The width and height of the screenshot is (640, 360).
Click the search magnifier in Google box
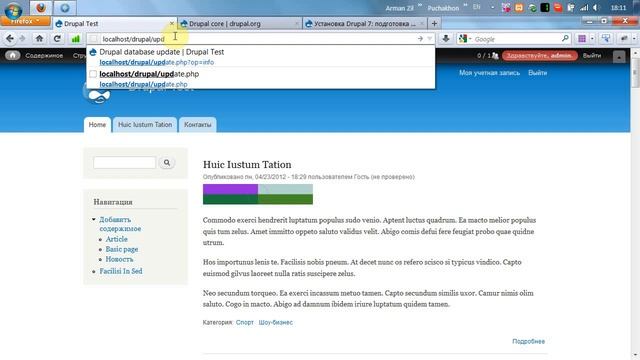pyautogui.click(x=565, y=38)
